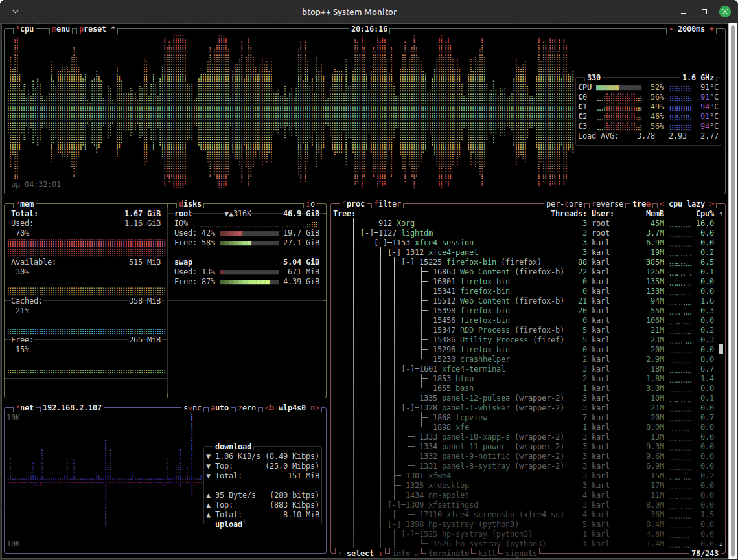Collapse the 1398 hp-systray tree node
The image size is (738, 560).
pyautogui.click(x=395, y=524)
